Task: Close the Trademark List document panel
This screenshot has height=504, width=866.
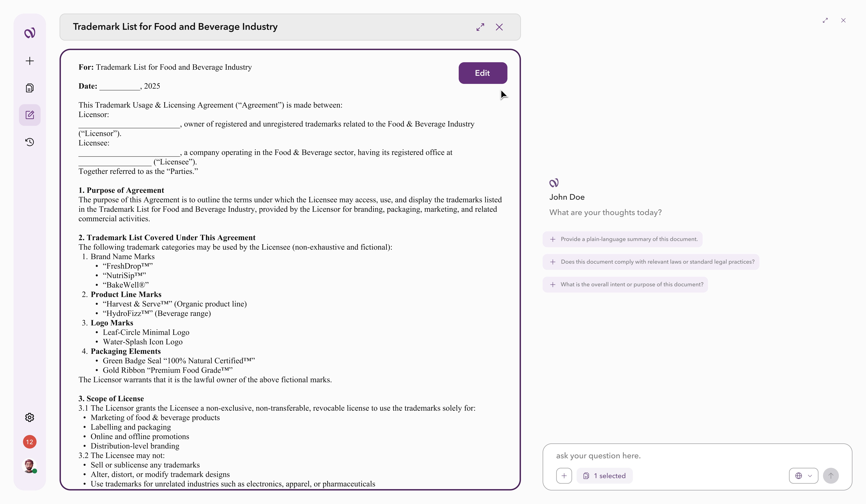Action: (x=499, y=27)
